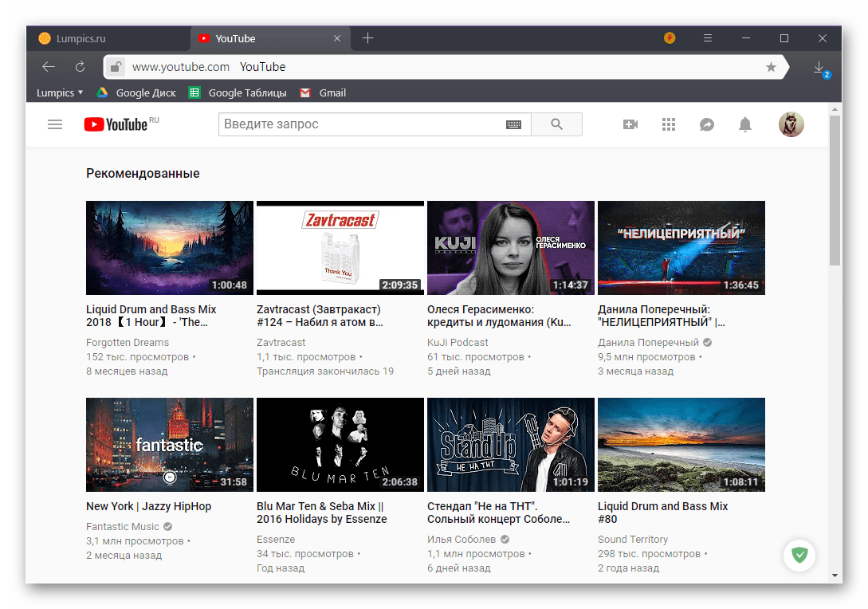Screen dimensions: 868x609
Task: Open the Илья Соболев channel
Action: coord(461,539)
